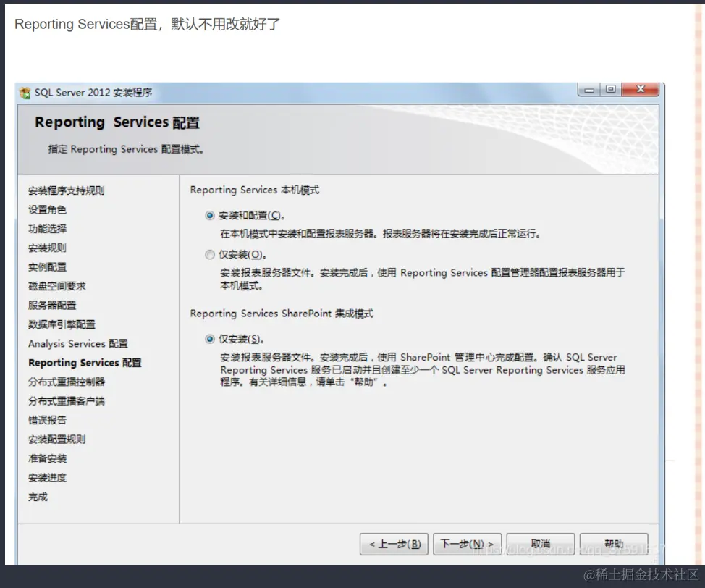Click the 上一步(B) back button
This screenshot has height=588, width=705.
coord(394,545)
